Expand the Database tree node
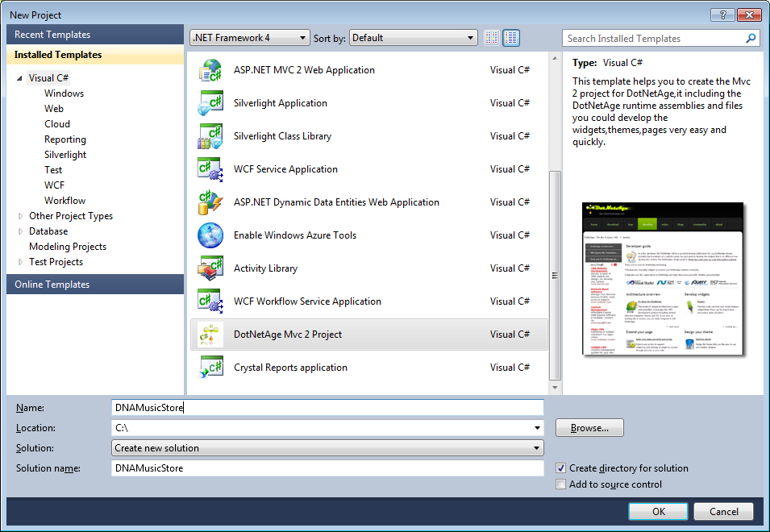This screenshot has width=770, height=532. point(20,231)
